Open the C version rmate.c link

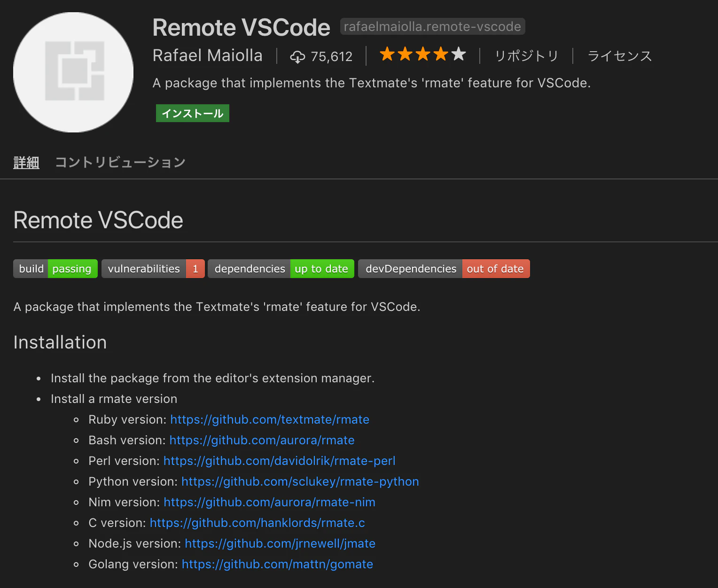pyautogui.click(x=257, y=523)
